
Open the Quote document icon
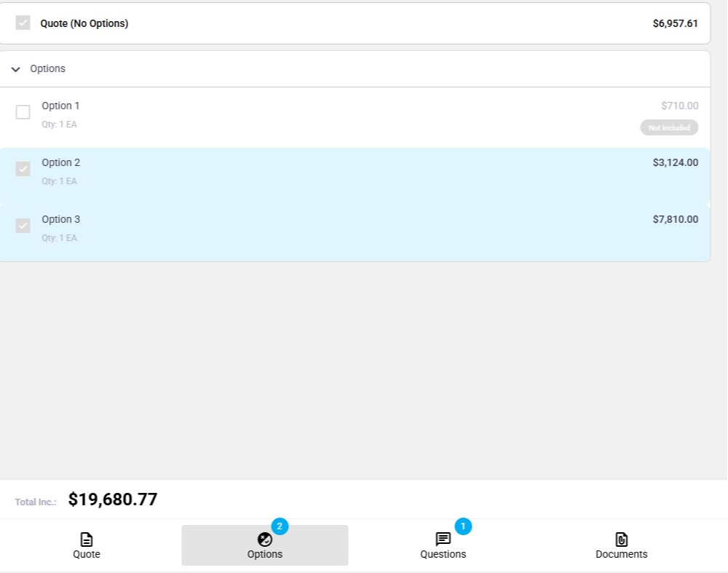click(87, 540)
